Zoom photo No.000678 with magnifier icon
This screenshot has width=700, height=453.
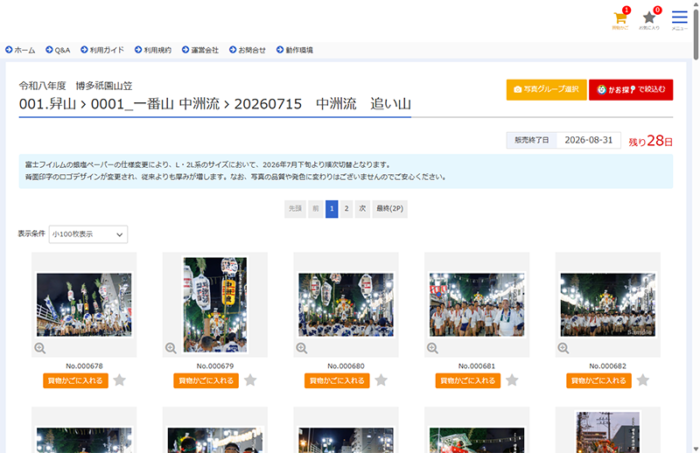click(40, 348)
